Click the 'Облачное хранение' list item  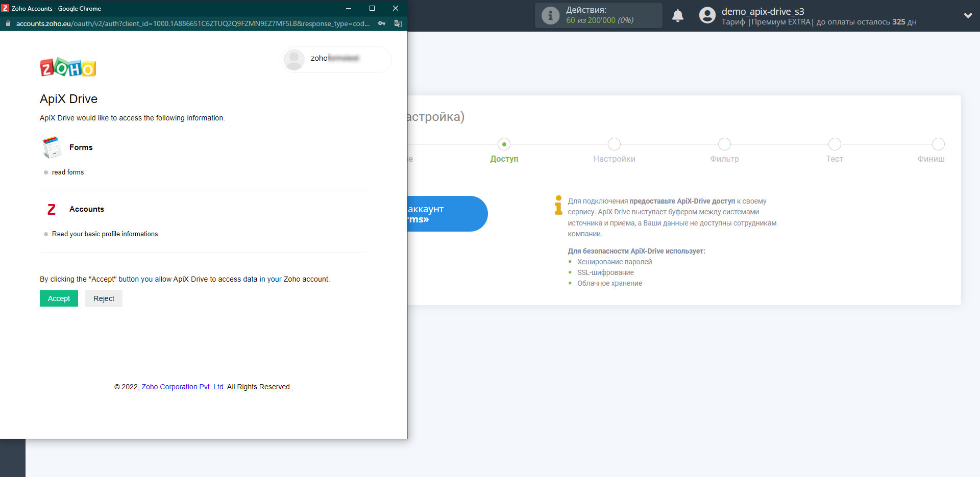609,283
